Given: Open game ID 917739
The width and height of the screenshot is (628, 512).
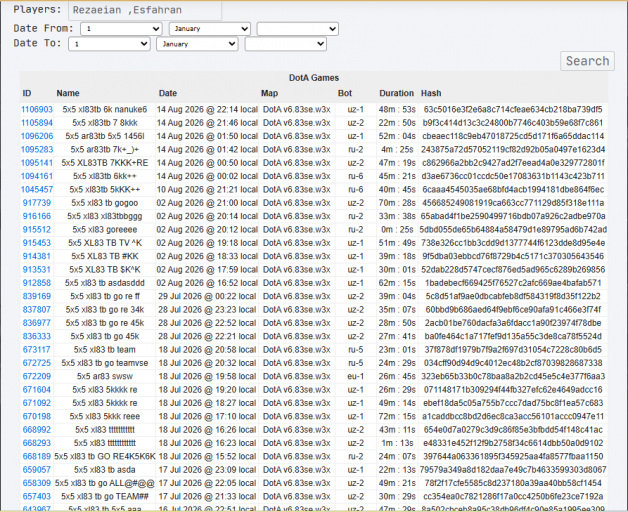Looking at the screenshot, I should click(37, 203).
